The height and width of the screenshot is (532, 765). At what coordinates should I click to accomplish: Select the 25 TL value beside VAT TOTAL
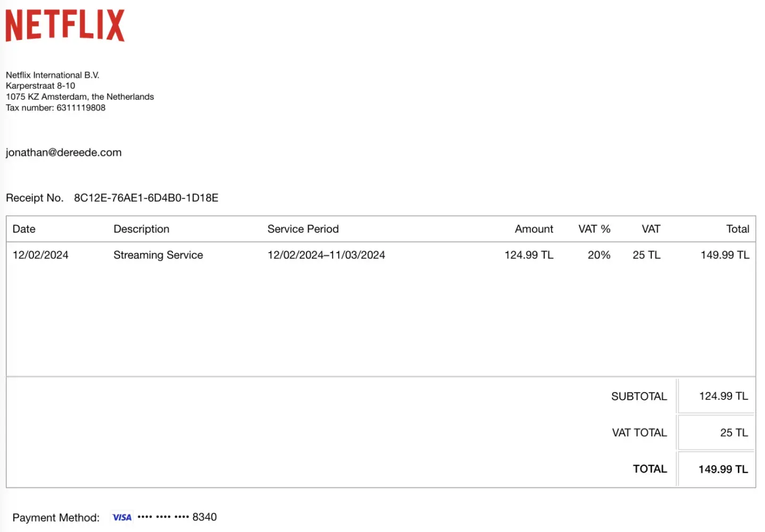734,433
